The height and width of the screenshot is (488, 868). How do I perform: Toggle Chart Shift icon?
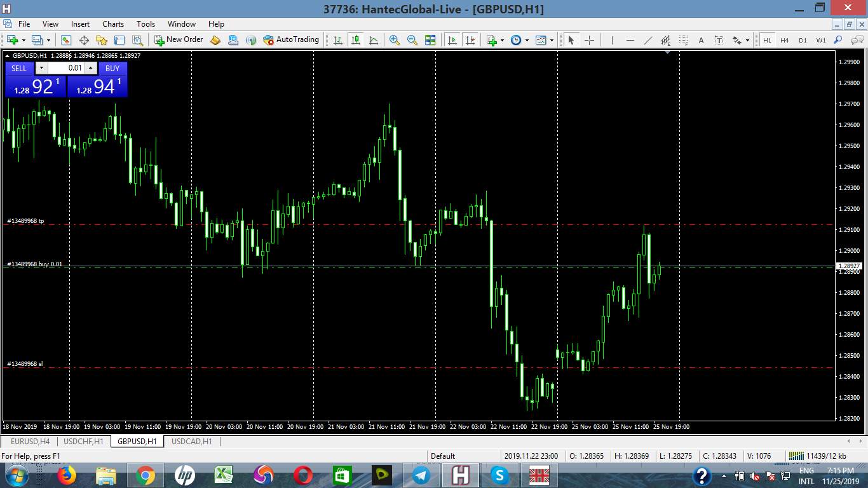point(470,40)
